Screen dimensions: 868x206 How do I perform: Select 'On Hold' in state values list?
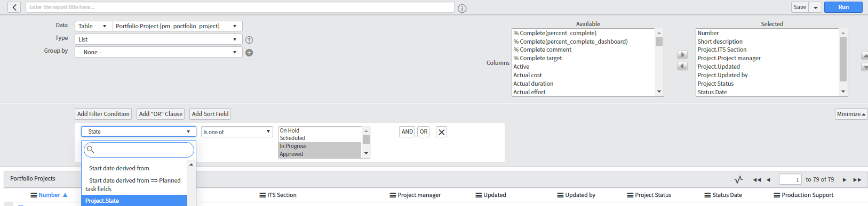[x=320, y=130]
